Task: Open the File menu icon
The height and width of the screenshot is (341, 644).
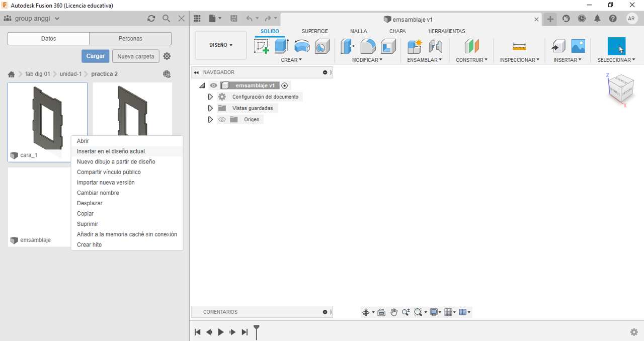Action: point(215,19)
